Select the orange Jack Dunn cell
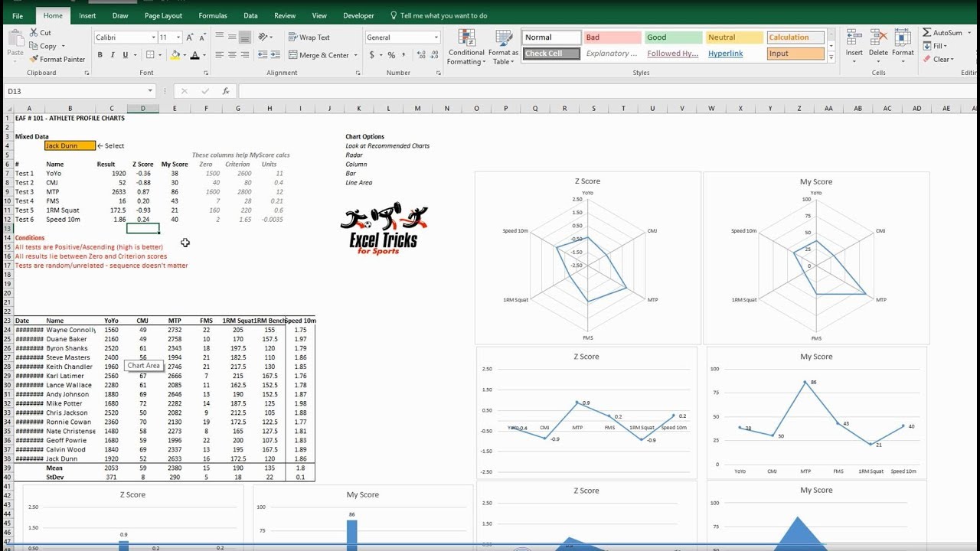 tap(70, 145)
